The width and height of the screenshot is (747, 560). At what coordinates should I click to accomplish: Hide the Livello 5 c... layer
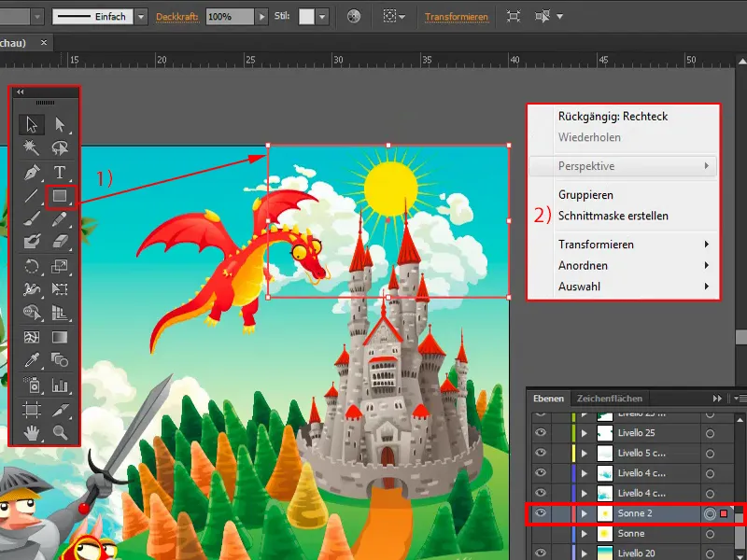[541, 453]
